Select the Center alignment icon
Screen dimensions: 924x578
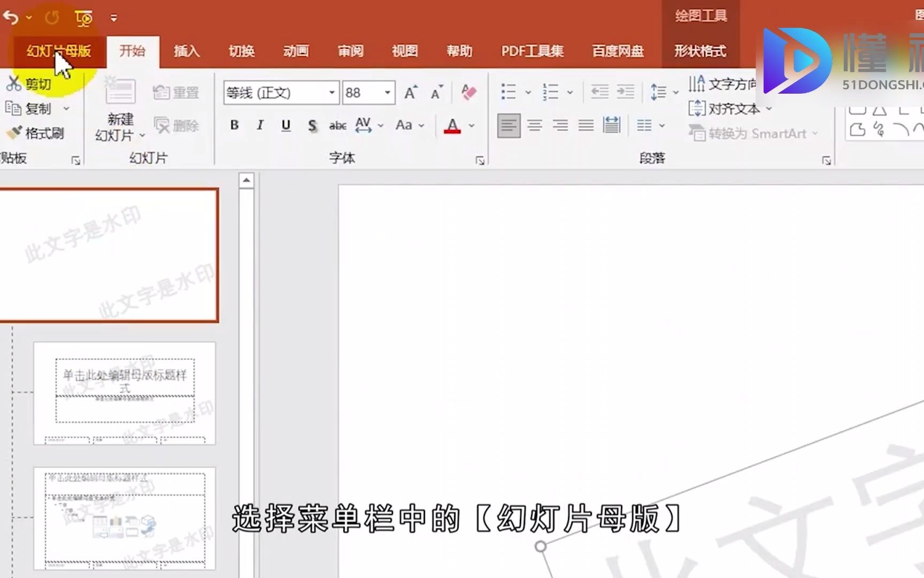pos(535,125)
